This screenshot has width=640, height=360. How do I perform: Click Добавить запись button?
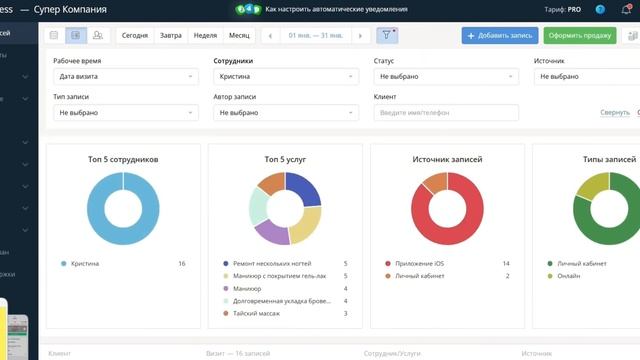tap(500, 36)
